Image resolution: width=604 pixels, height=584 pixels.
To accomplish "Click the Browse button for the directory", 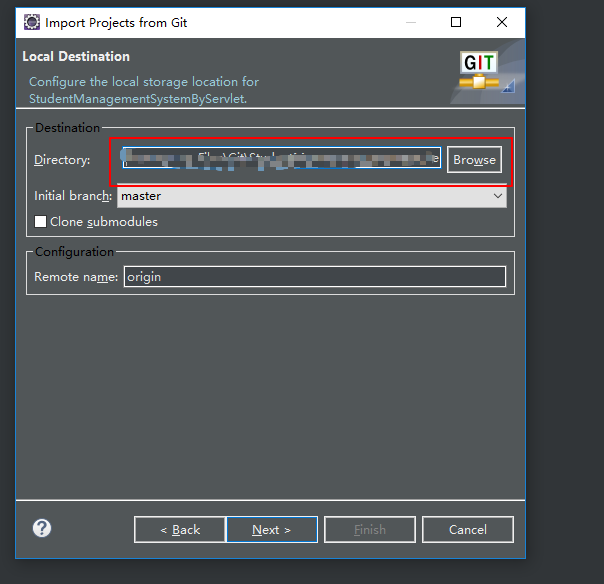I will [x=474, y=159].
